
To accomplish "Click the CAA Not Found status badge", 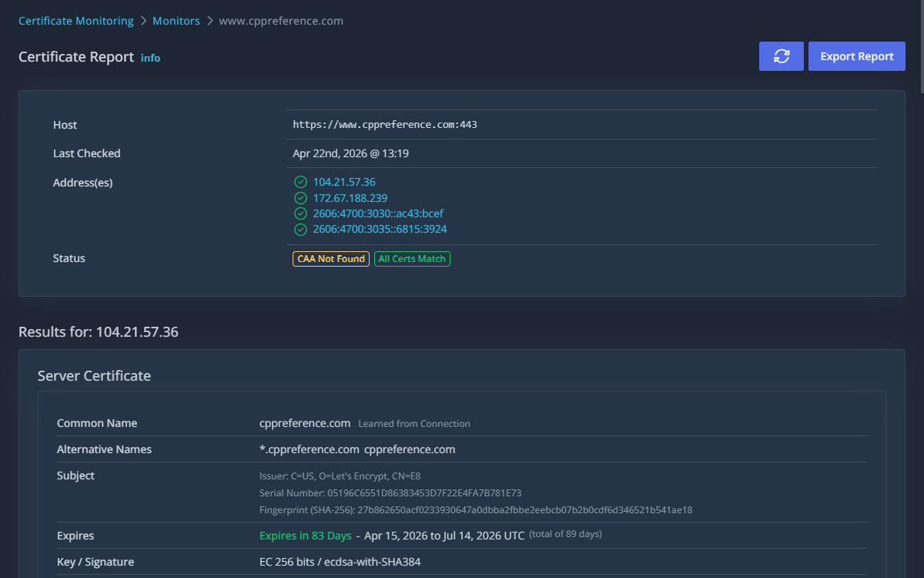I will coord(330,259).
